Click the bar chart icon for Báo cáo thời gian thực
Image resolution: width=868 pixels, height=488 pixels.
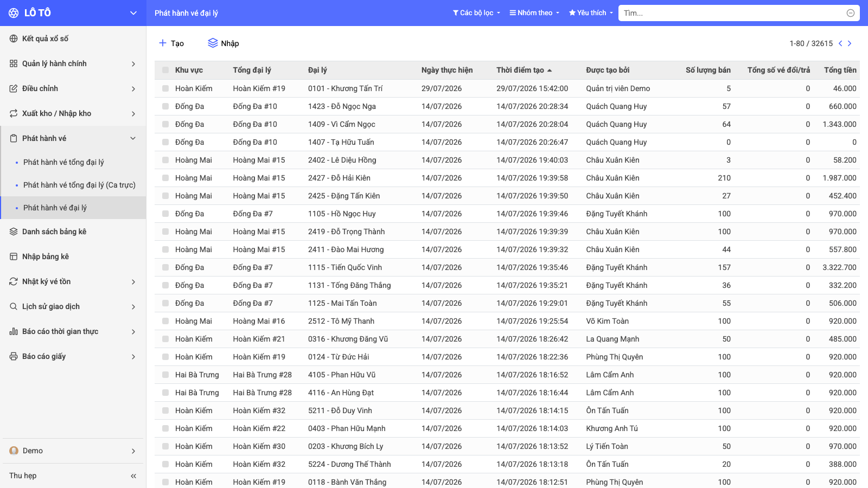(14, 331)
